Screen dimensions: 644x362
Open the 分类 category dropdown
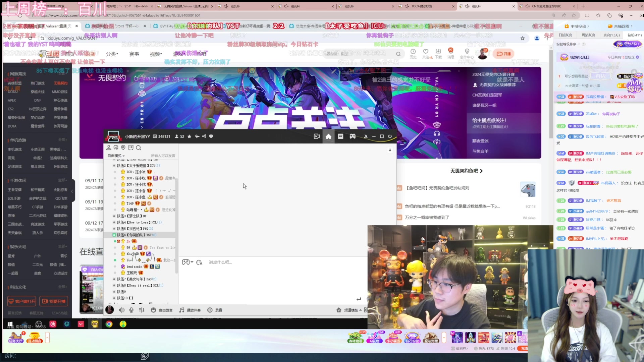tap(112, 54)
